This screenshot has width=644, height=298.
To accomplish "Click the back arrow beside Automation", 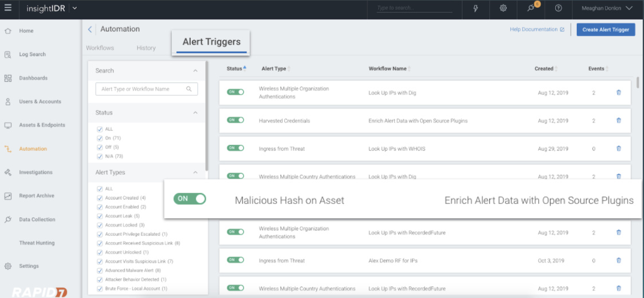I will click(90, 29).
